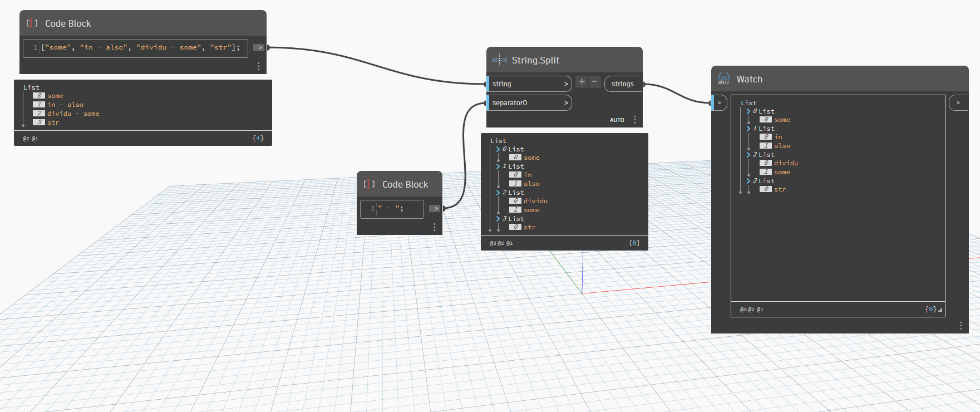The width and height of the screenshot is (980, 412).
Task: Add a separator input with the plus button
Action: [x=582, y=82]
